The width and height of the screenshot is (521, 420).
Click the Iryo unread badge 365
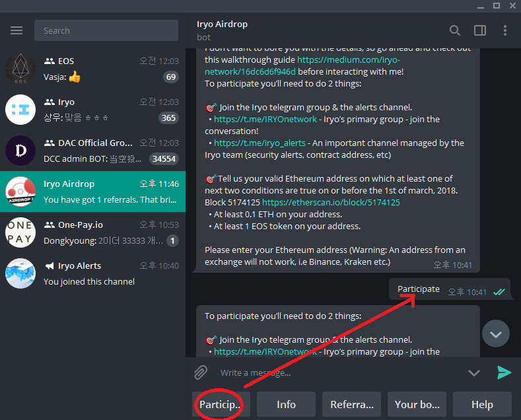tap(168, 118)
